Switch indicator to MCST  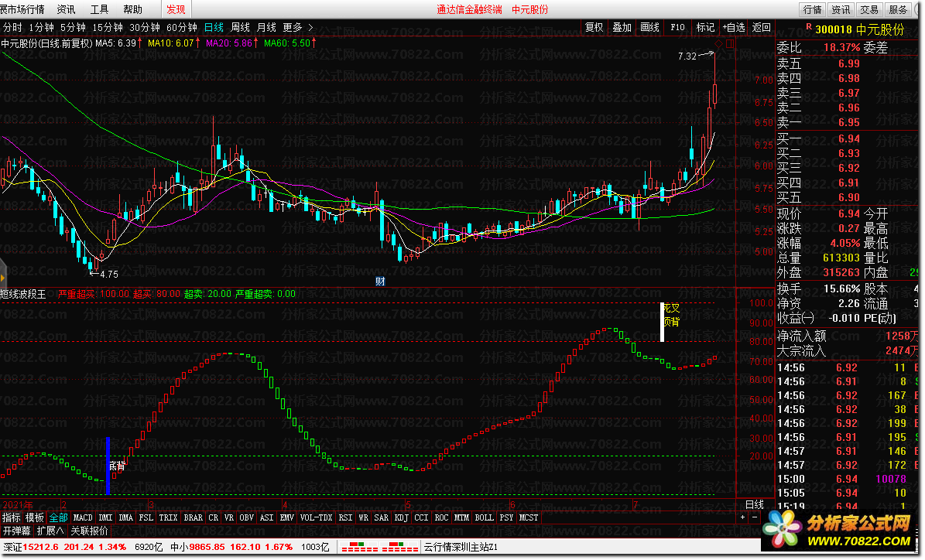pos(529,517)
